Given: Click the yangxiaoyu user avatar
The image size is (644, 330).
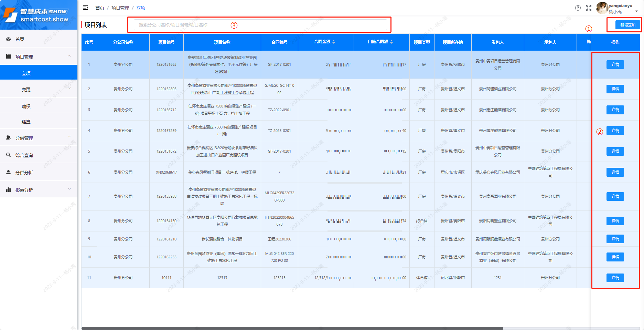Looking at the screenshot, I should 602,8.
